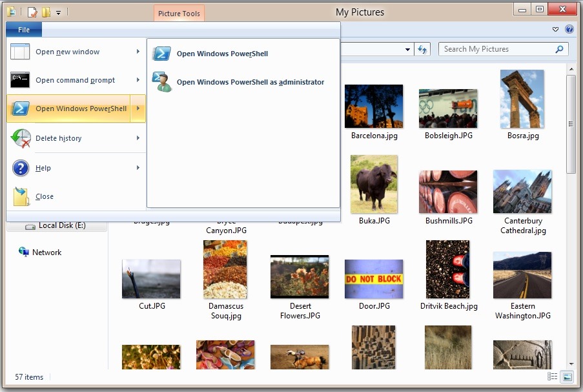Click the command prompt icon
This screenshot has height=392, width=583.
[x=20, y=79]
